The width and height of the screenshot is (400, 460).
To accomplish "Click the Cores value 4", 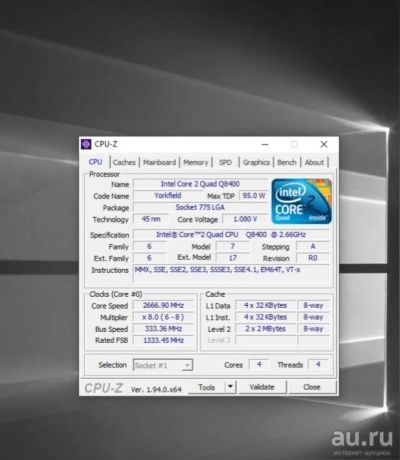I will 259,364.
